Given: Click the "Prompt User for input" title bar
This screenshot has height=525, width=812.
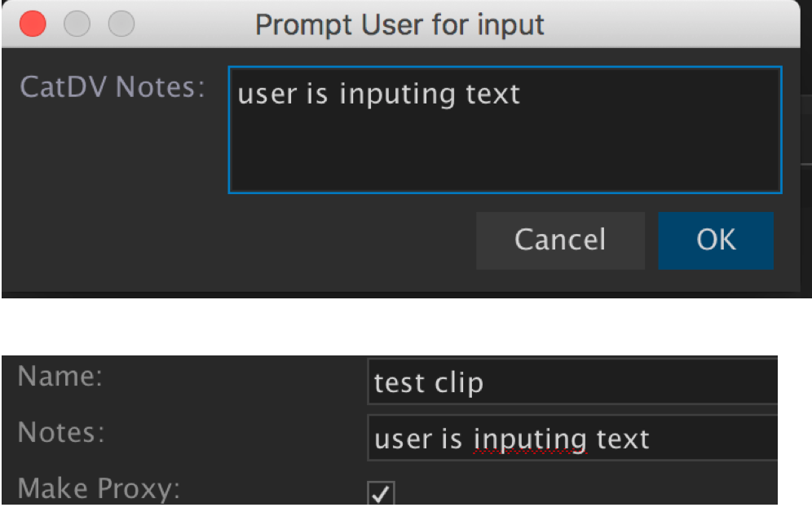Looking at the screenshot, I should [x=399, y=24].
